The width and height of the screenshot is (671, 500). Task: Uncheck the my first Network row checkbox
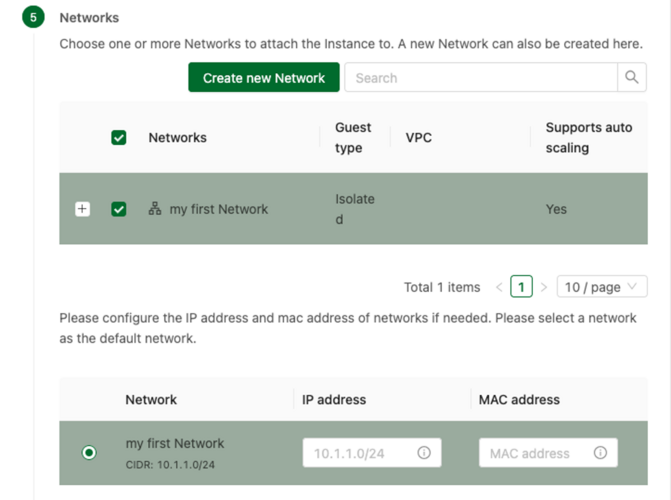point(119,209)
